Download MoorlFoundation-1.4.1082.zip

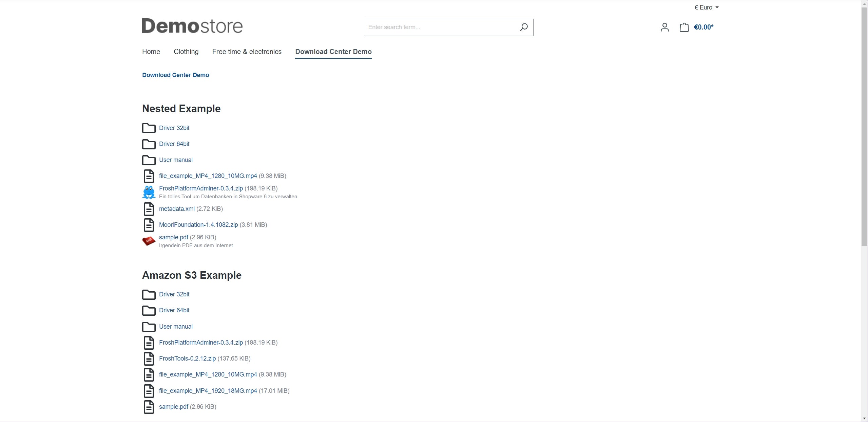(x=198, y=225)
